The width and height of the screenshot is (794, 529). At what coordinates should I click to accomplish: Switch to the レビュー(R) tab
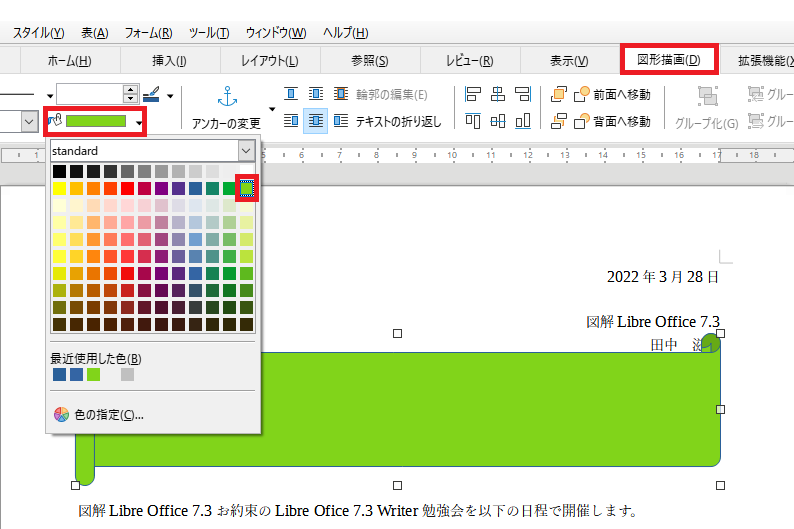(x=469, y=61)
